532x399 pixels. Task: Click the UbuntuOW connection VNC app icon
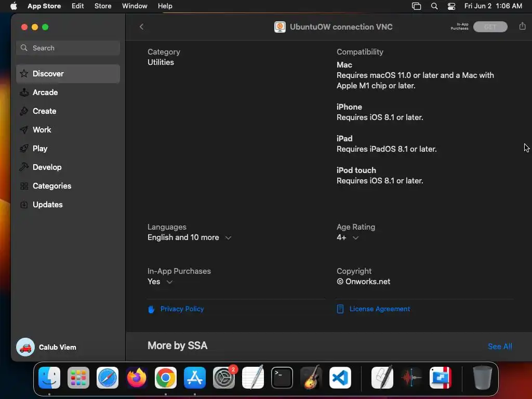pyautogui.click(x=280, y=27)
